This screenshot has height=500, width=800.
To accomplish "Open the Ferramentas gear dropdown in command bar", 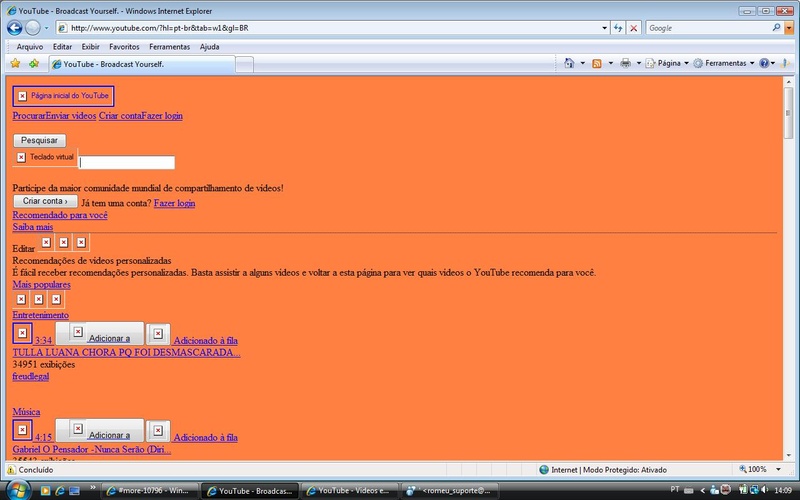I will pos(724,63).
